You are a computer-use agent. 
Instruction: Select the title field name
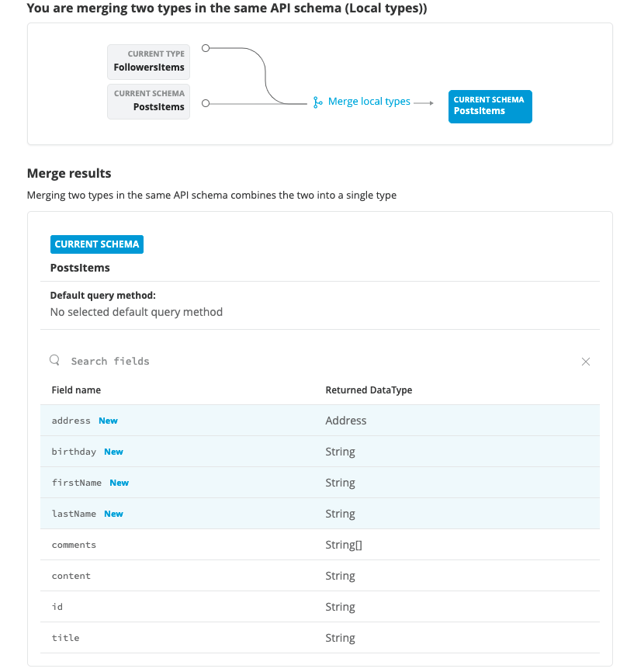pos(65,638)
